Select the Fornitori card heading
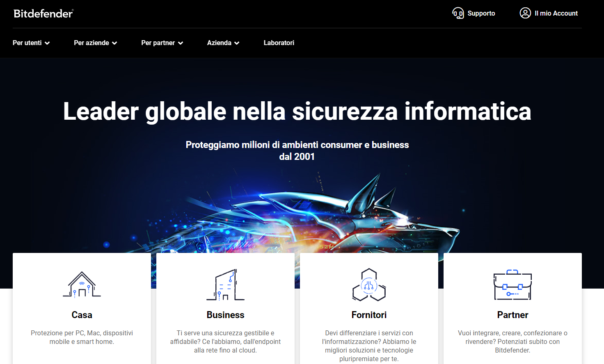The image size is (604, 364). pyautogui.click(x=369, y=315)
